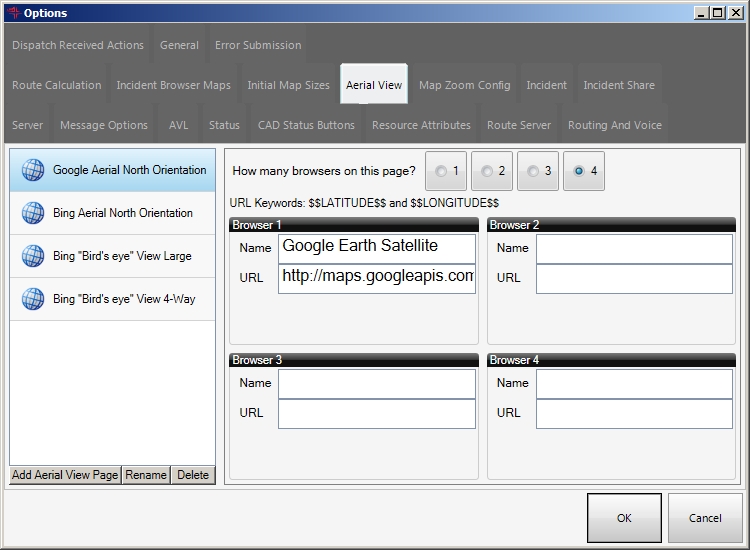Switch to the Server tab
The width and height of the screenshot is (750, 550).
(27, 125)
